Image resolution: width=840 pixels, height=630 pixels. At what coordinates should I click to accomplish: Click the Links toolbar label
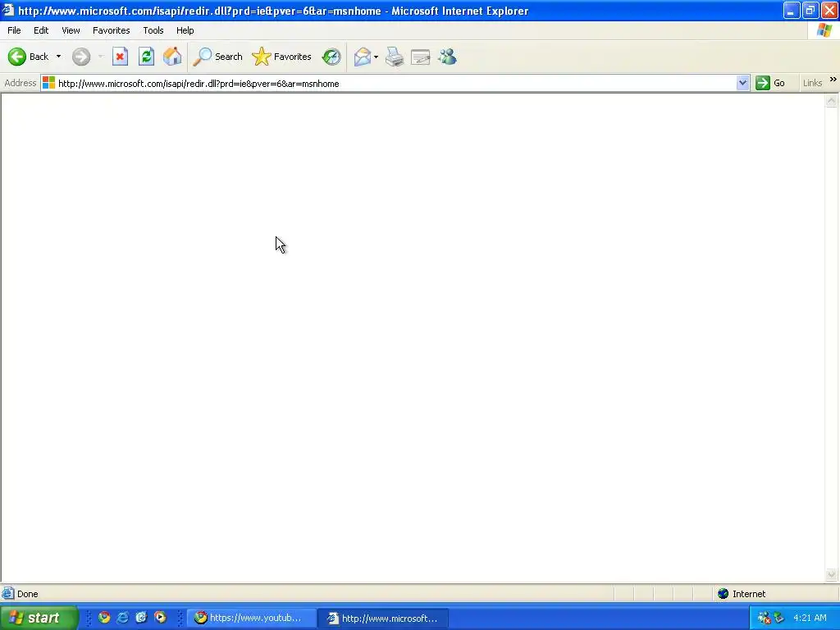coord(812,83)
